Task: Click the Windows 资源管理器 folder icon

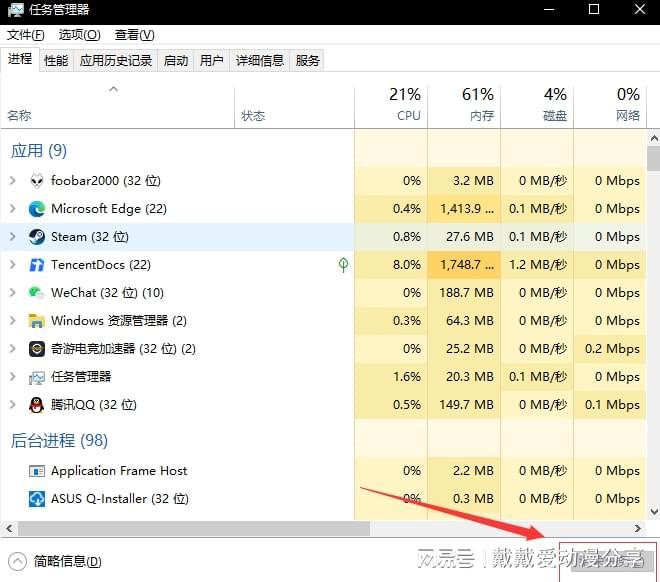Action: click(37, 321)
